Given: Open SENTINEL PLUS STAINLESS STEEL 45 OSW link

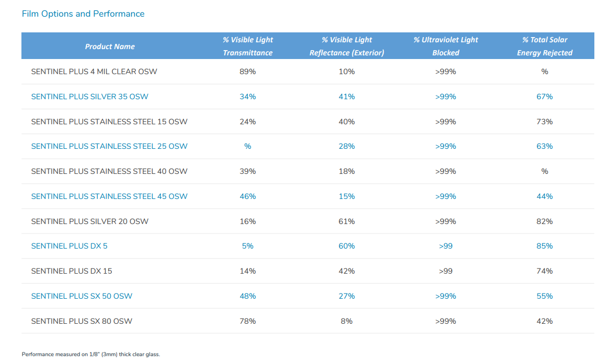Looking at the screenshot, I should coord(109,196).
